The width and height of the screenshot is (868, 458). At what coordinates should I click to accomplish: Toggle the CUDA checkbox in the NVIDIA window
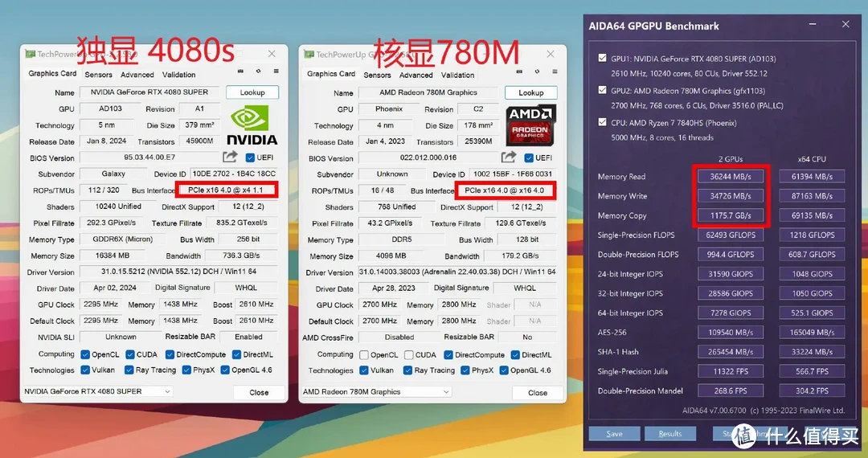pyautogui.click(x=130, y=354)
